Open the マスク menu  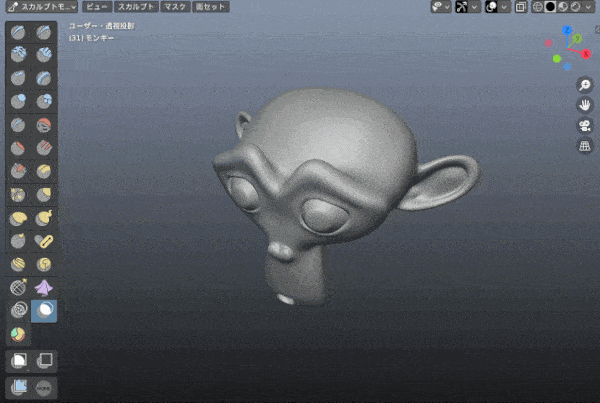pyautogui.click(x=175, y=7)
